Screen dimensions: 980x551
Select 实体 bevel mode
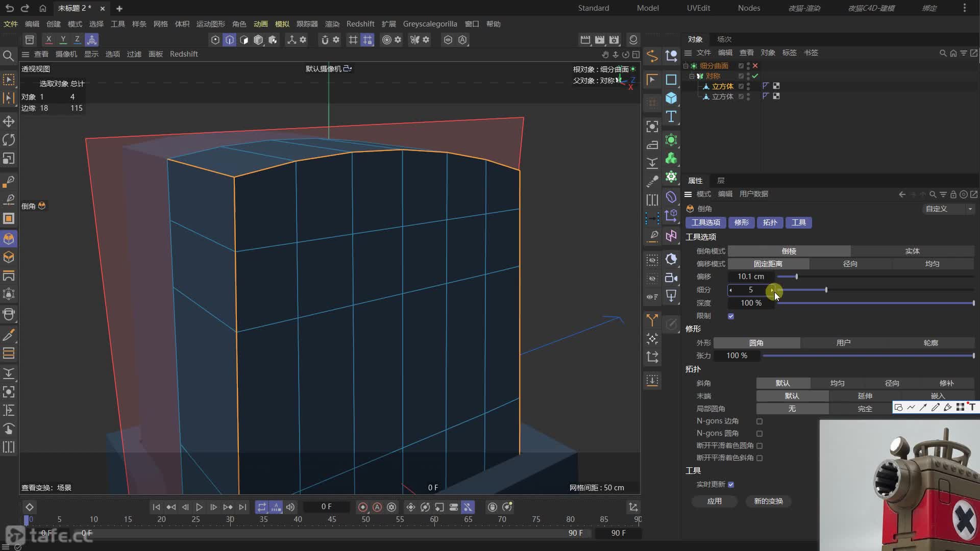(913, 251)
